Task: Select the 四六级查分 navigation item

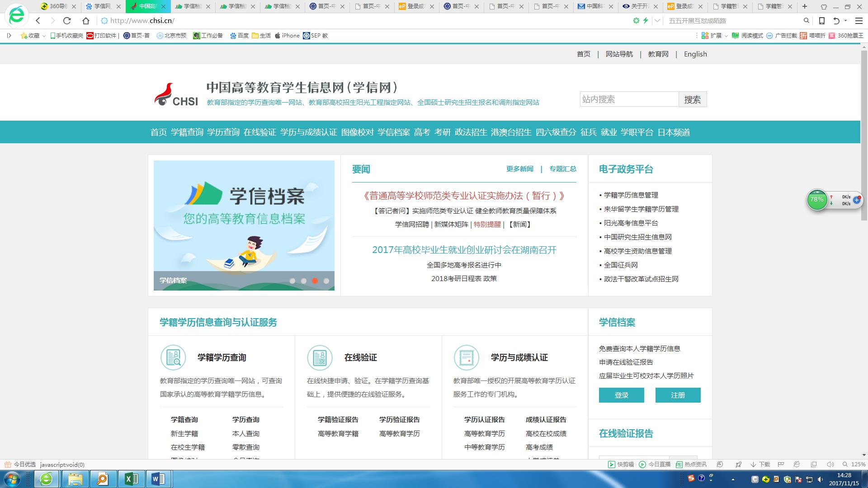Action: point(556,132)
